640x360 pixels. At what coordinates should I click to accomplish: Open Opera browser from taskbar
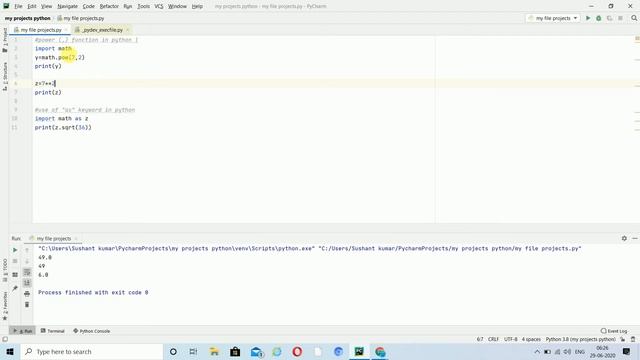click(297, 351)
